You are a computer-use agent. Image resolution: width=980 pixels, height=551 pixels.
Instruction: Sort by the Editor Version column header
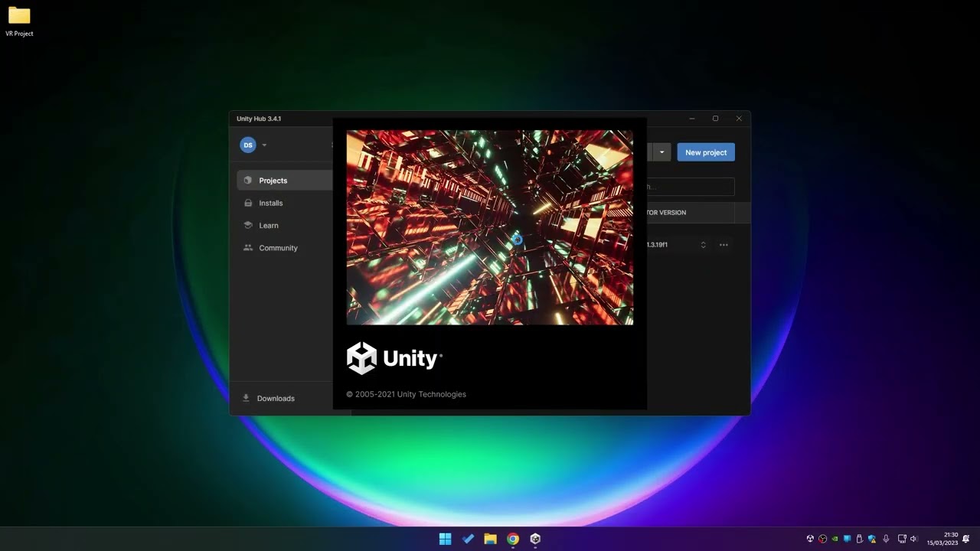(x=666, y=213)
